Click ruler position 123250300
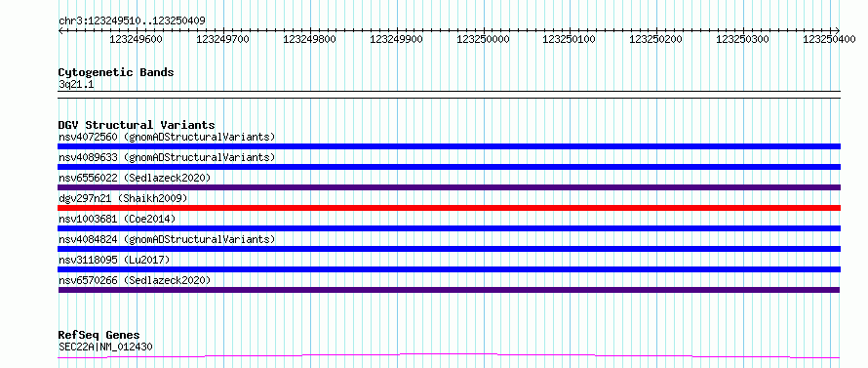 click(742, 39)
